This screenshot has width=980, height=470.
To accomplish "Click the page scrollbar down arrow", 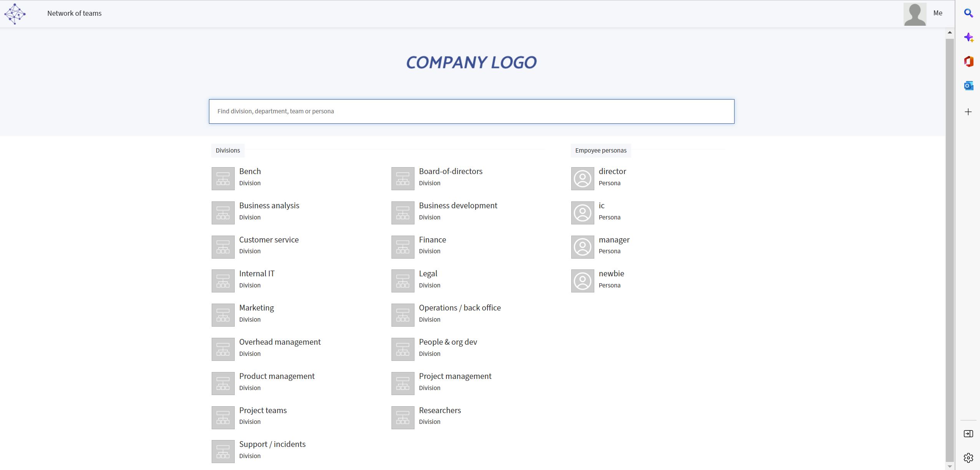I will 950,466.
